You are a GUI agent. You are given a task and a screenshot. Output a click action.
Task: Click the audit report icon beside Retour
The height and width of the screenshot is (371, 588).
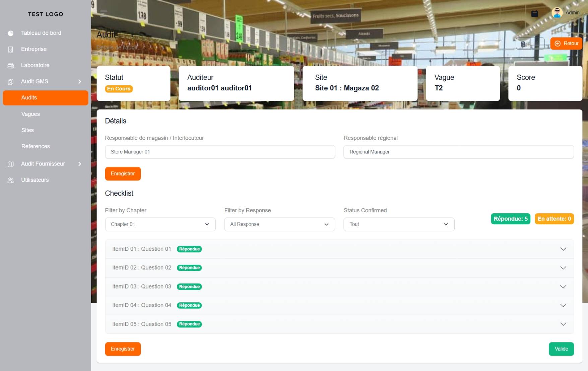tap(523, 43)
